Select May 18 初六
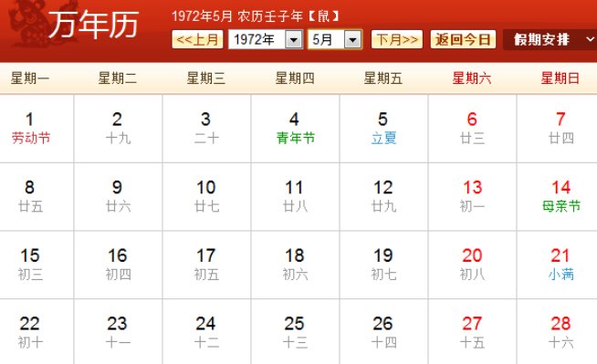597x364 pixels. point(295,265)
